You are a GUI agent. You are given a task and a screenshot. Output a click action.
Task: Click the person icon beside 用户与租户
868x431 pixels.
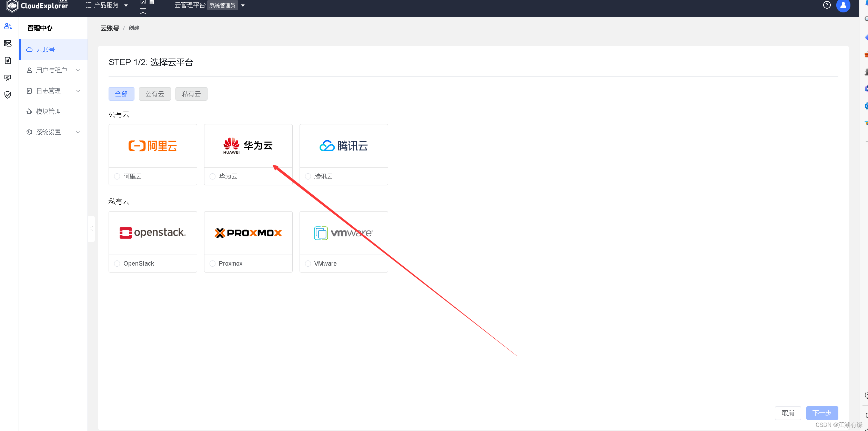29,70
